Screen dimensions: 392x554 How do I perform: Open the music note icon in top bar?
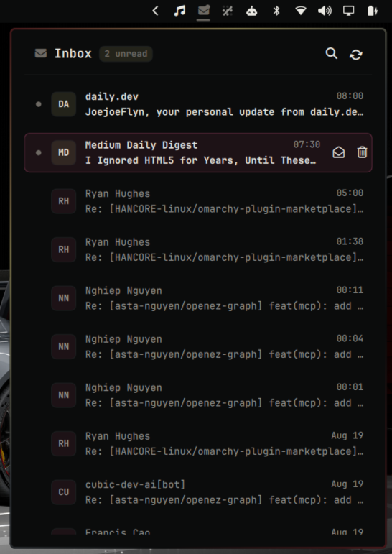tap(179, 11)
